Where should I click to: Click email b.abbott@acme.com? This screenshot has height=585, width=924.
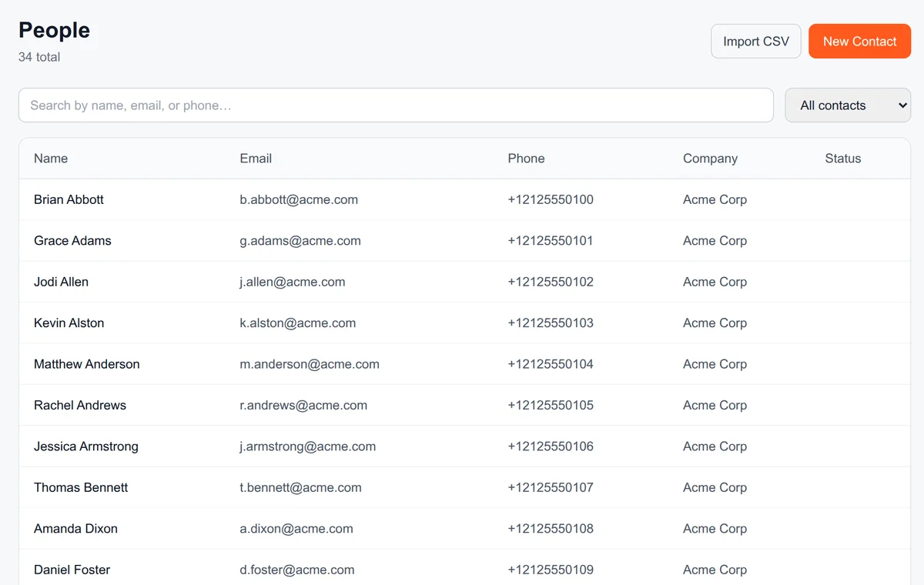pyautogui.click(x=299, y=199)
